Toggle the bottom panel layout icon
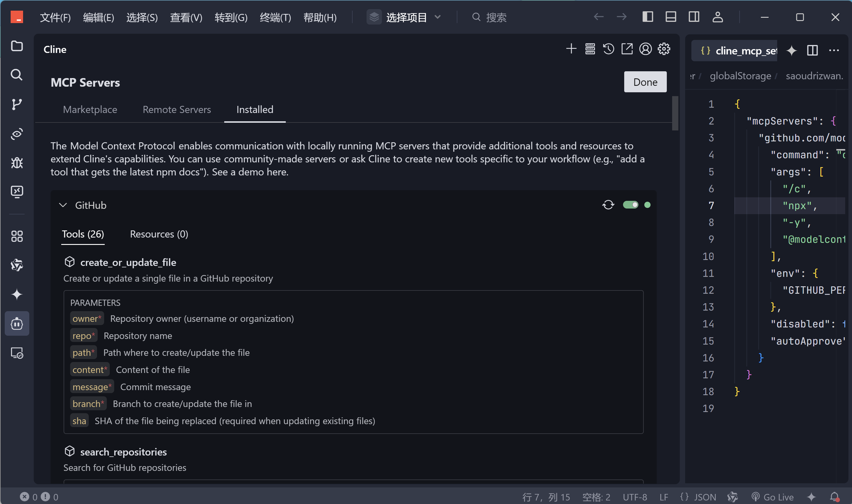This screenshot has height=504, width=852. click(x=671, y=17)
